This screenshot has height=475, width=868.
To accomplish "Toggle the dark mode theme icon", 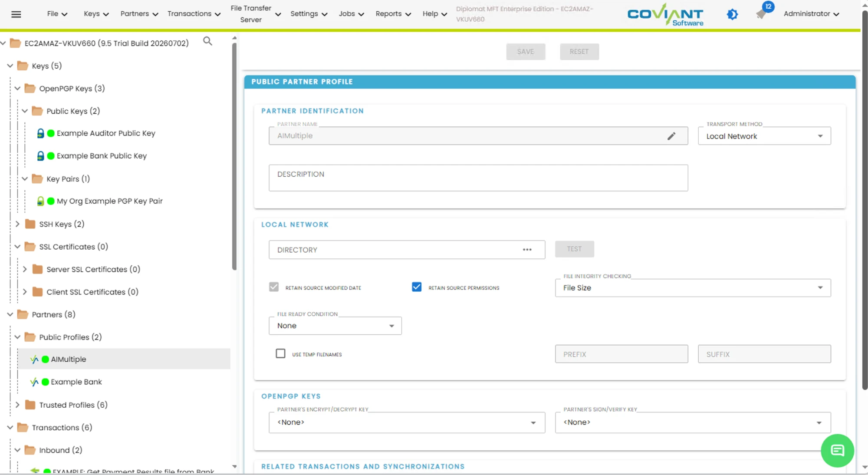I will click(x=732, y=14).
